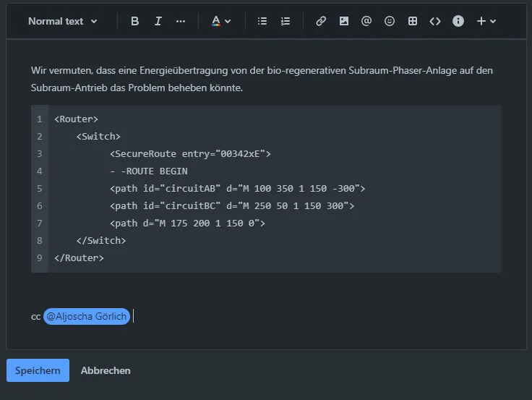This screenshot has height=400, width=532.
Task: Open the text color picker
Action: [x=221, y=22]
